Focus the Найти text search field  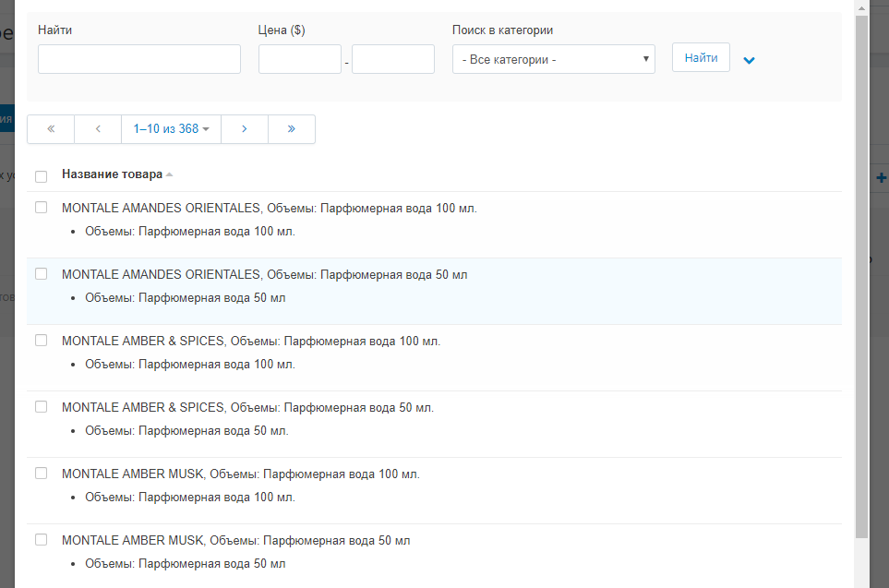(139, 59)
